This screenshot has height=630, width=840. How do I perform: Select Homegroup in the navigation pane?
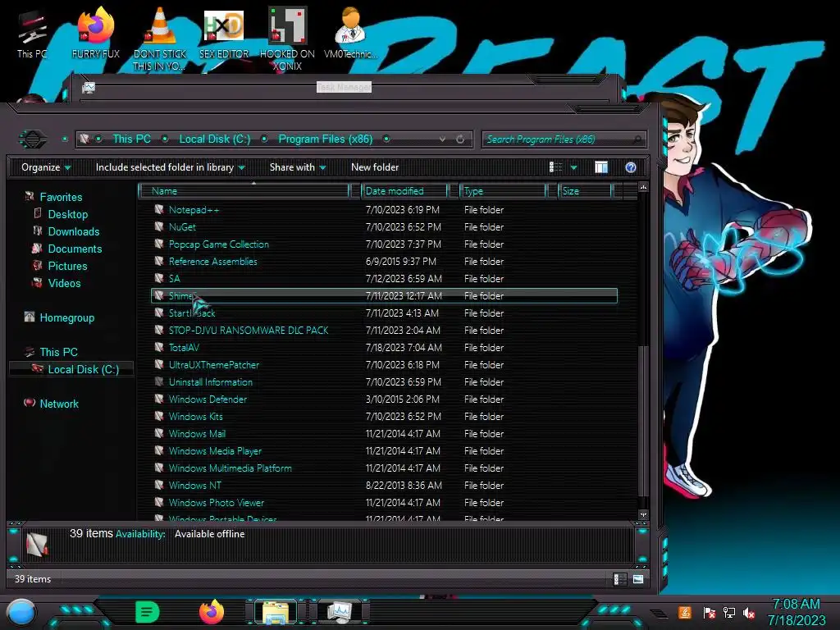(67, 317)
